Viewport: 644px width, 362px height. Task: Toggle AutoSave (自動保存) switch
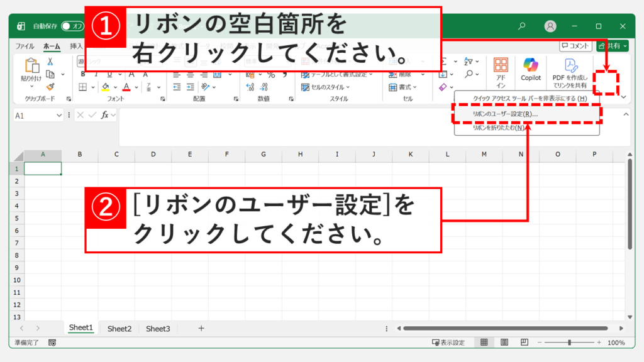pyautogui.click(x=72, y=26)
